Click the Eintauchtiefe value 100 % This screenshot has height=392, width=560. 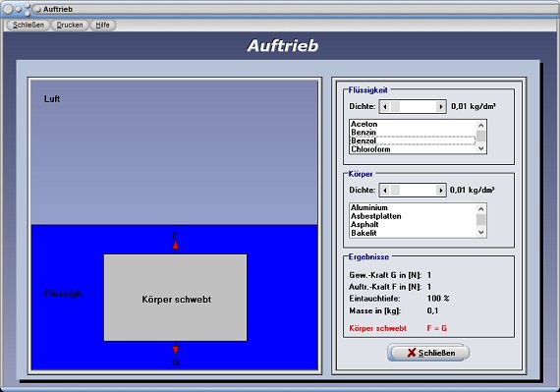click(x=438, y=299)
